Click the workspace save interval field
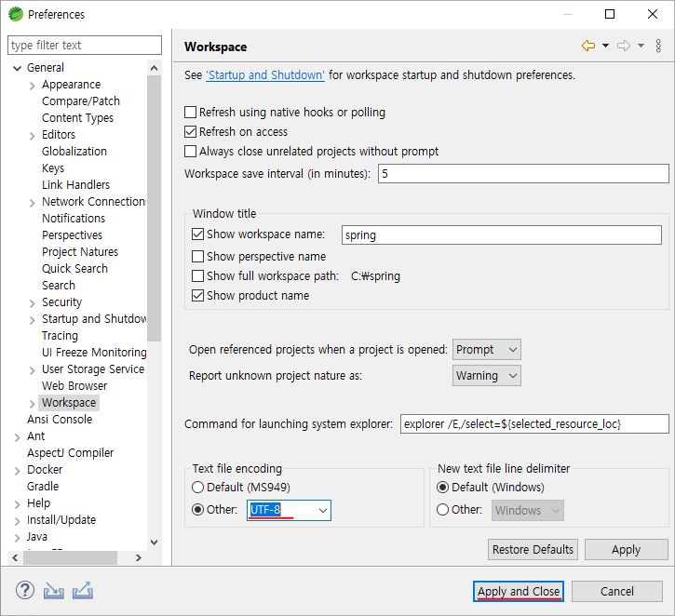This screenshot has height=616, width=675. [523, 173]
